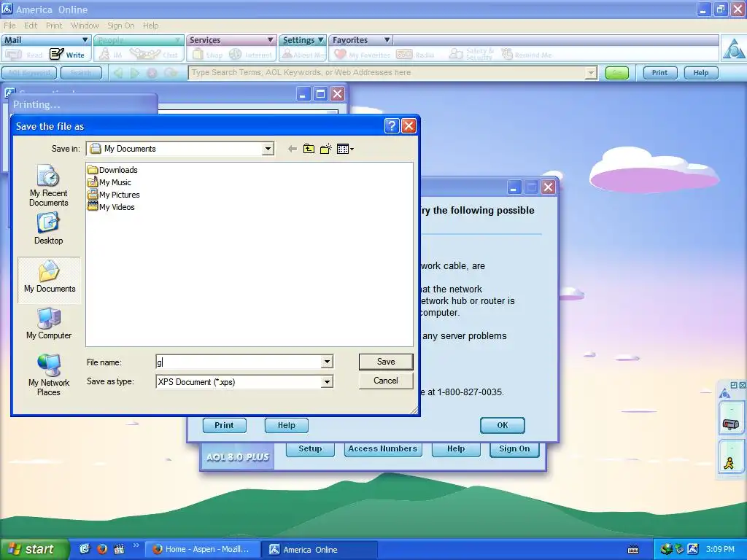Click the Read mail icon
747x560 pixels.
(13, 55)
